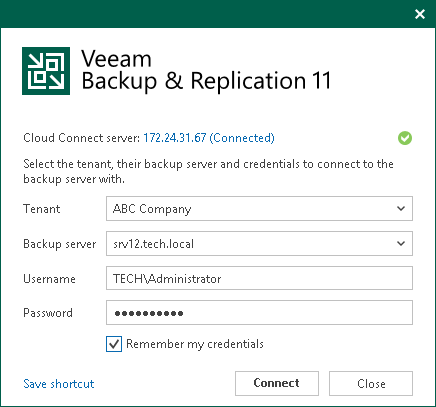Image resolution: width=436 pixels, height=407 pixels.
Task: Click the Password label text
Action: (48, 313)
